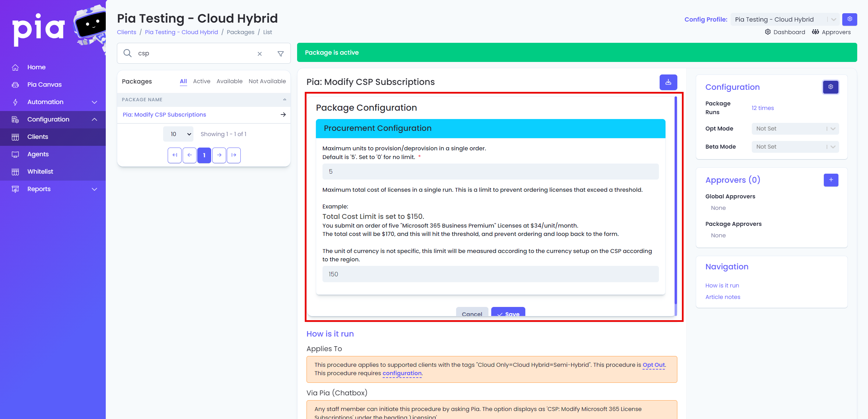Click the configuration link in Applies To
868x419 pixels.
click(x=402, y=373)
